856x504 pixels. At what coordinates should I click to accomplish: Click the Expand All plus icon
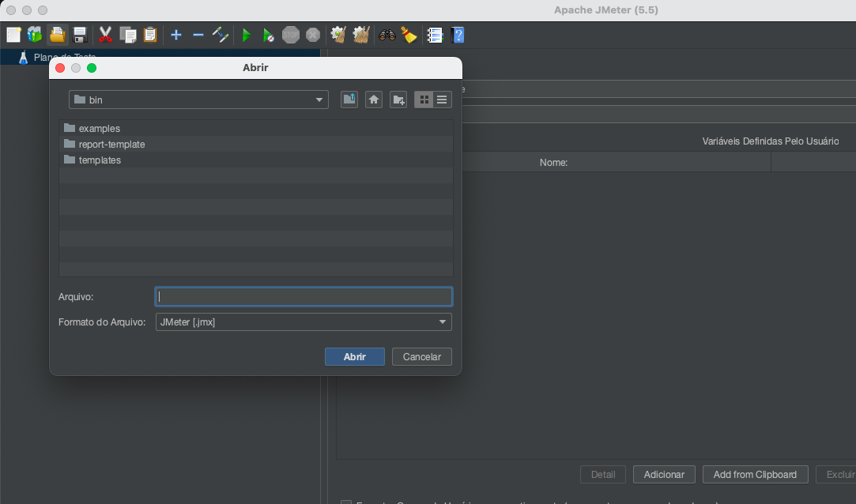[175, 35]
